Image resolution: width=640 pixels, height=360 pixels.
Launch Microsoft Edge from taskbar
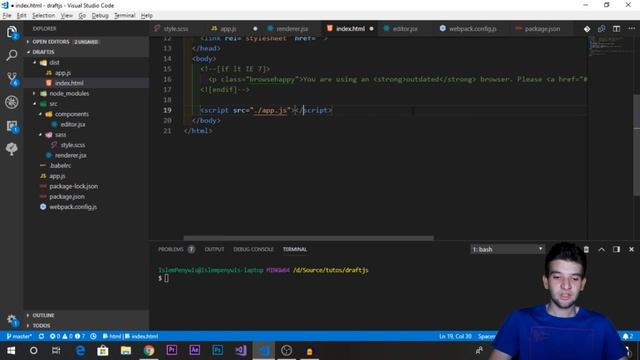(x=80, y=351)
